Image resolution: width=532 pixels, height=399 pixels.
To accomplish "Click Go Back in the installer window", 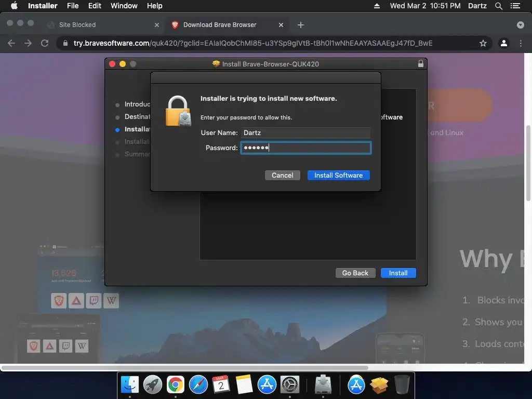I will [x=355, y=273].
